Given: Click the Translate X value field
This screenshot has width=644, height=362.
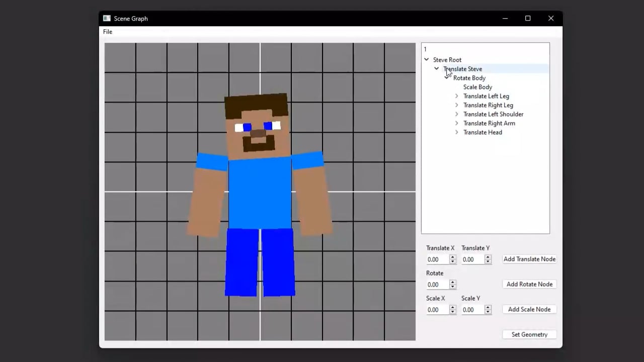Looking at the screenshot, I should coord(437,259).
